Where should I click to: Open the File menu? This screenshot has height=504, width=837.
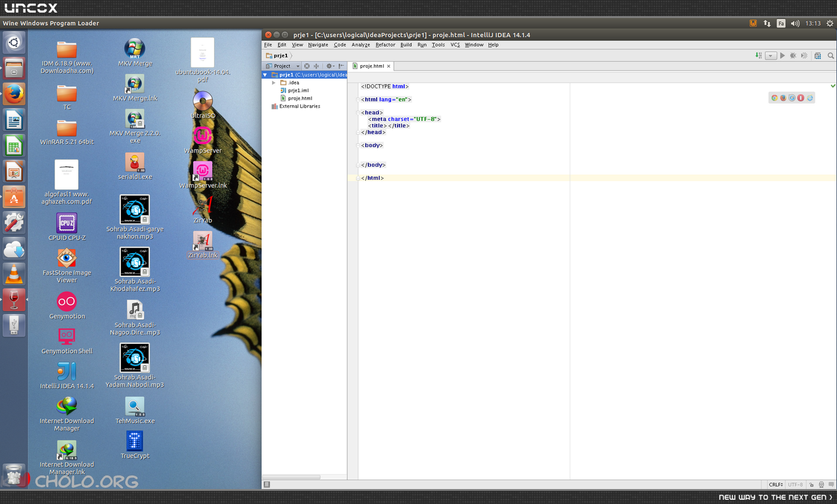point(268,45)
